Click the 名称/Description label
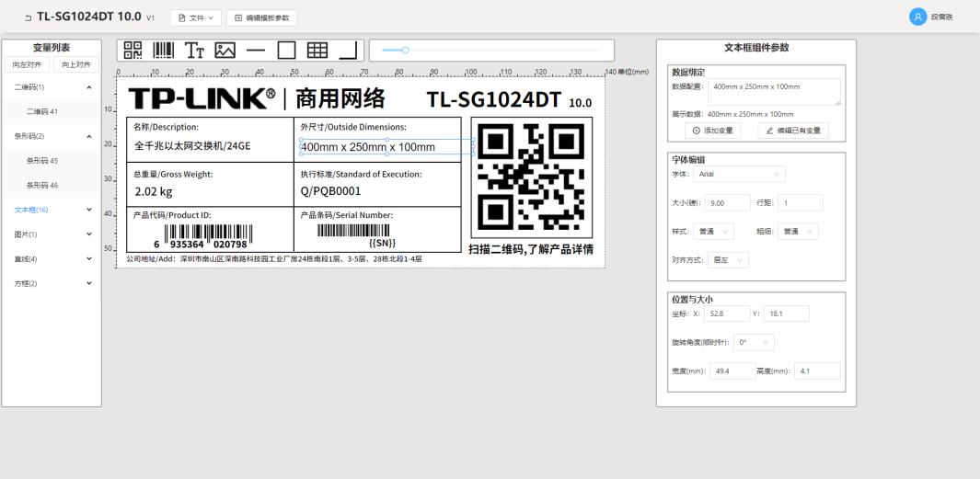The image size is (980, 479). [x=167, y=127]
